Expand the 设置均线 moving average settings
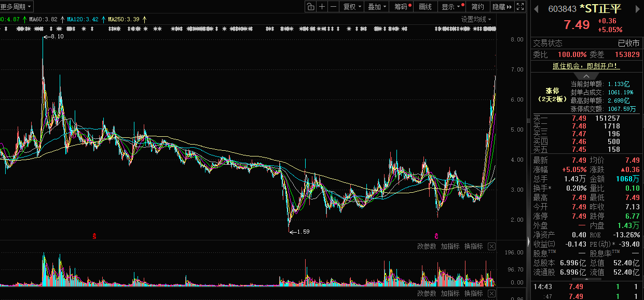 pos(476,19)
